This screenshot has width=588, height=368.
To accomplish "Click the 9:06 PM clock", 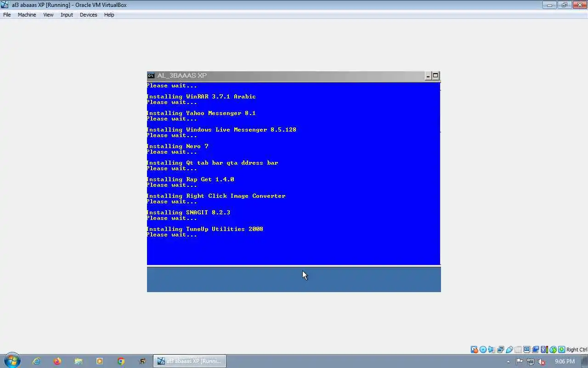I will pos(565,362).
